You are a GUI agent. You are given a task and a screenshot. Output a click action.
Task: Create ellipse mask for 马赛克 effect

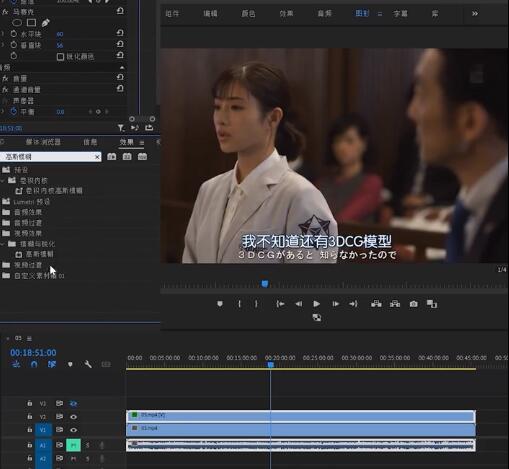17,23
